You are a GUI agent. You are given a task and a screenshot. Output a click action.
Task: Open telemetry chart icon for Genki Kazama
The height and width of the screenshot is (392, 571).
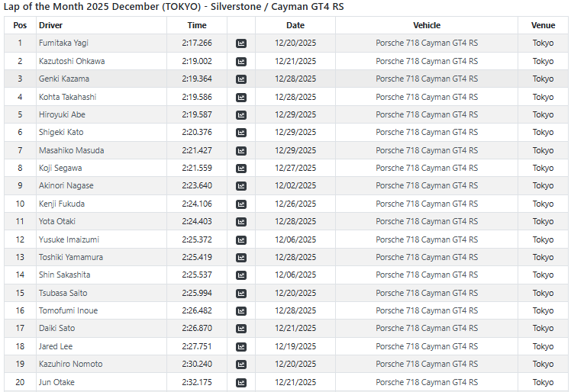click(x=241, y=79)
